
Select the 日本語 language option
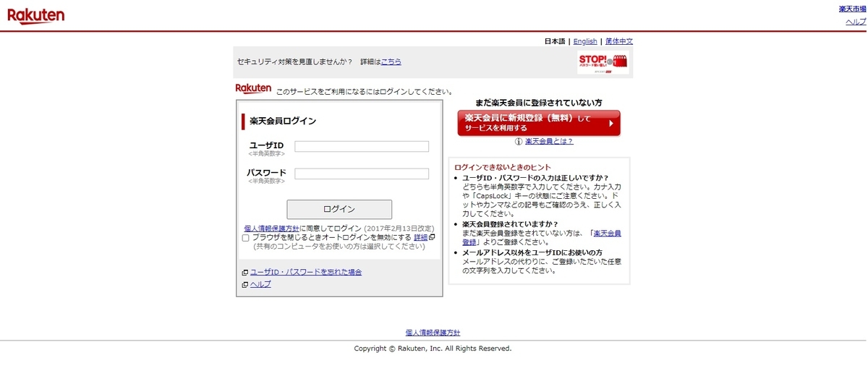point(555,41)
